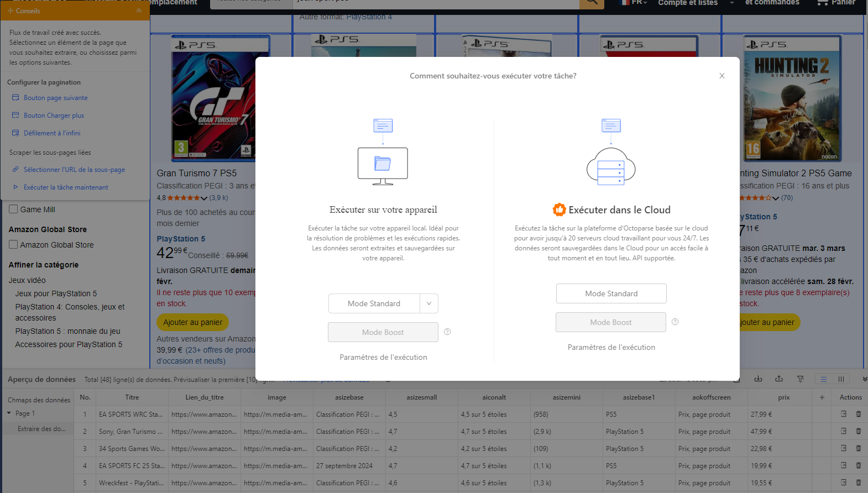Add a new column with plus icon

[x=822, y=397]
